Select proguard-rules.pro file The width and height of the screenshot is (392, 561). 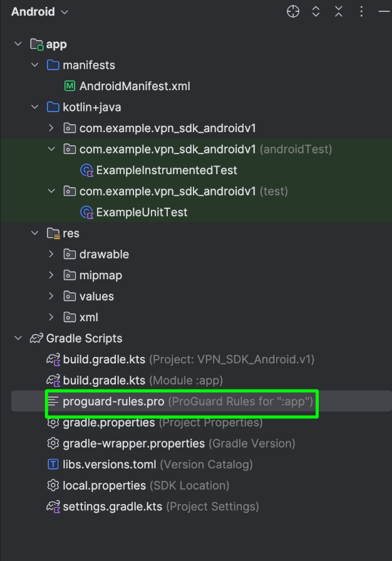(113, 401)
